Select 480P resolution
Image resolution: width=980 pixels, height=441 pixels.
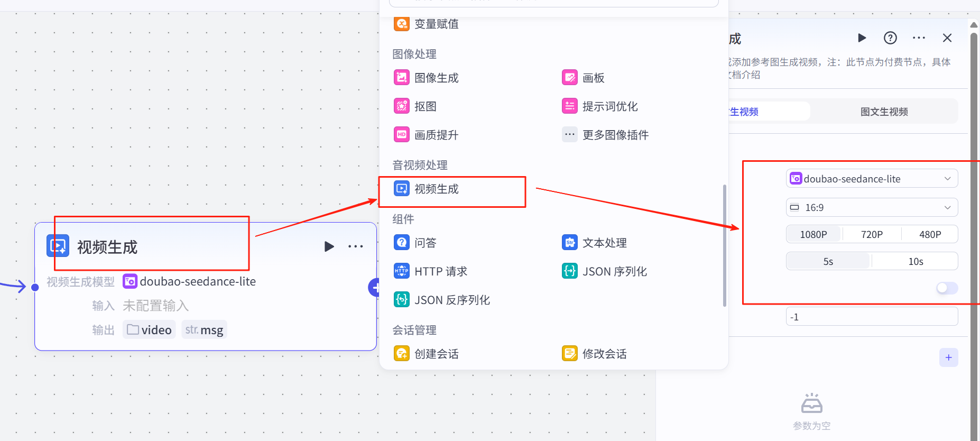coord(930,234)
